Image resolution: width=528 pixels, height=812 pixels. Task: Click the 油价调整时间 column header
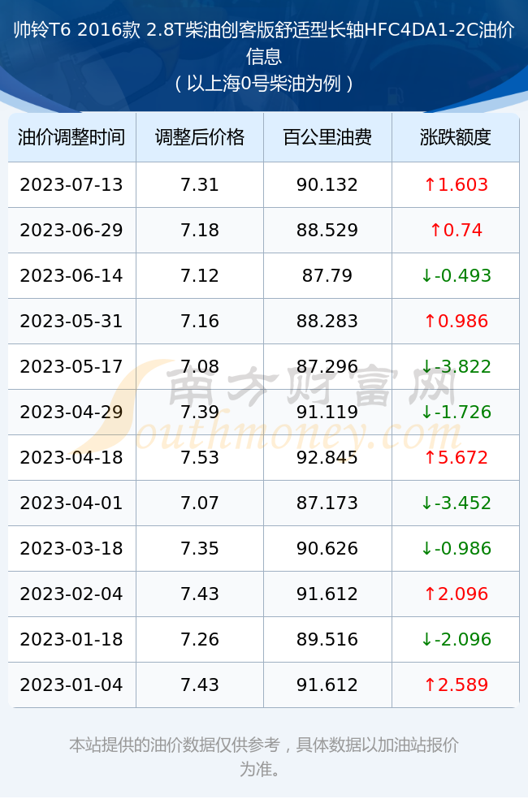(71, 137)
